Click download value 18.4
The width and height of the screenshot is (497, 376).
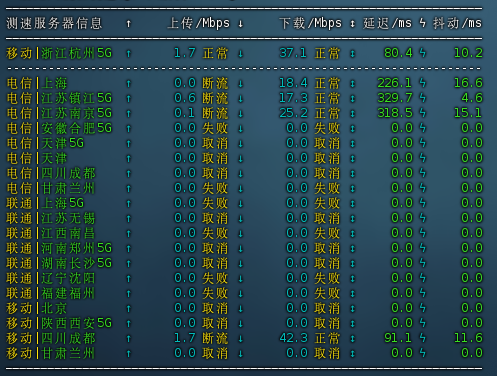[293, 83]
